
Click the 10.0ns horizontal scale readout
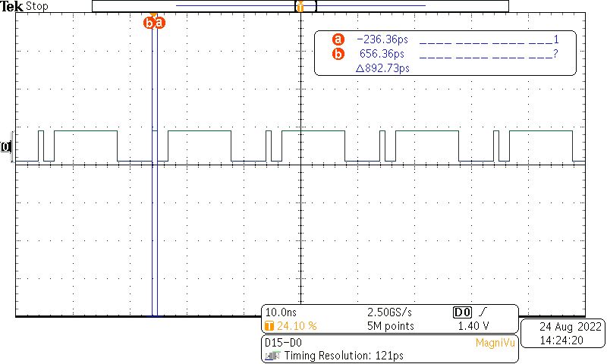pos(280,312)
